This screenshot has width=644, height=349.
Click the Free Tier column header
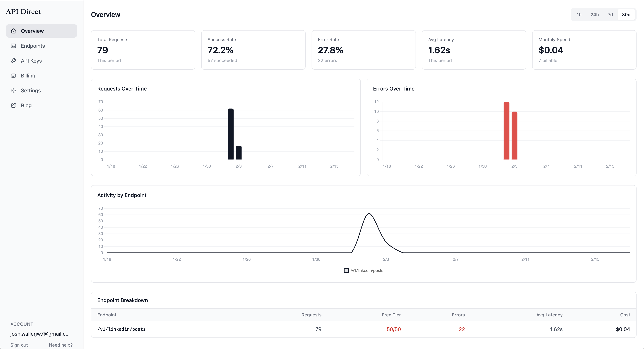pyautogui.click(x=391, y=315)
